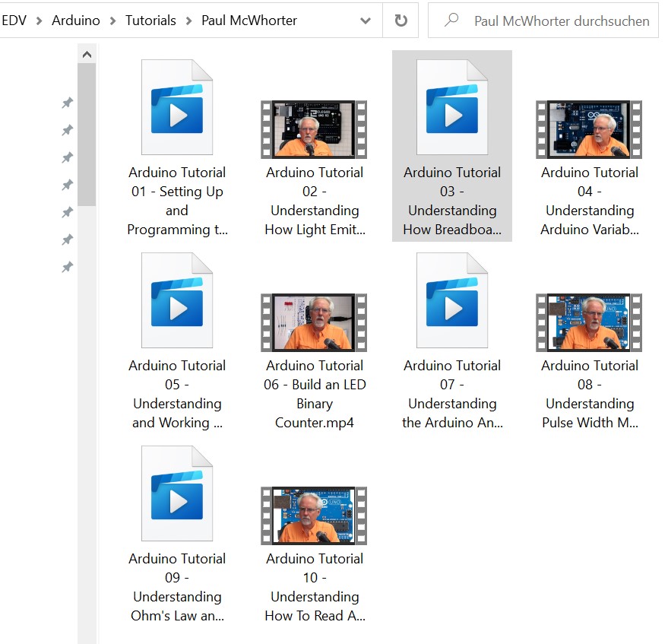Click file name 'Arduino Tutorial 10 - Understanding How To Read A...'
Screen dimensions: 668x644
(315, 587)
